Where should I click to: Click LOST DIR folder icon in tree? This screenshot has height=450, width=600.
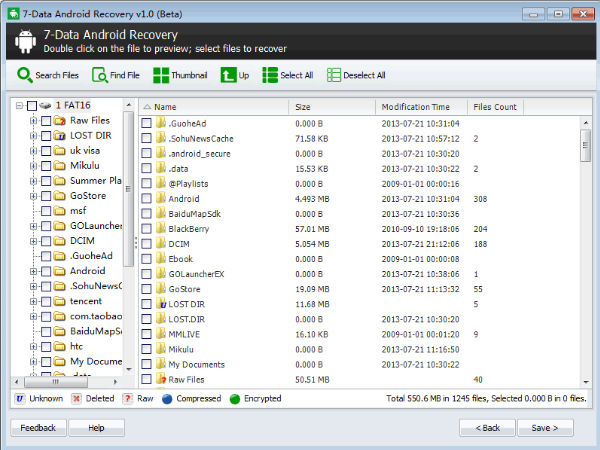59,135
